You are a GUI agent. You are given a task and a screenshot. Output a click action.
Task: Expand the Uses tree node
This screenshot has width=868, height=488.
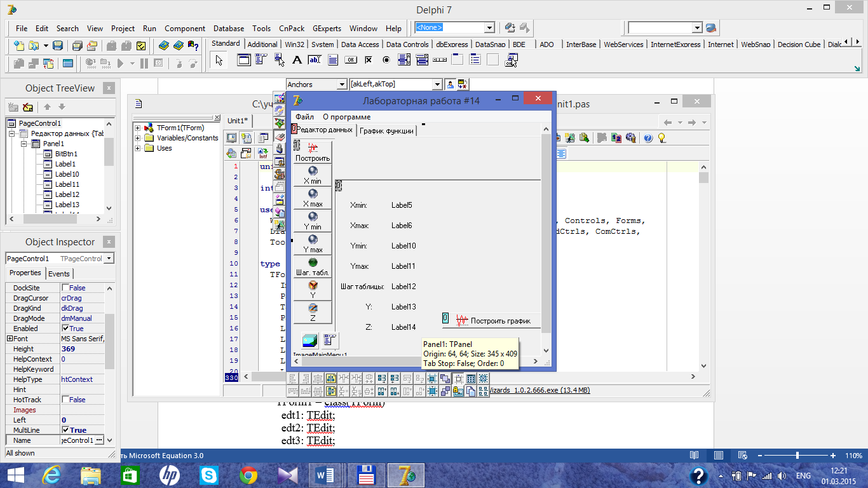tap(138, 148)
